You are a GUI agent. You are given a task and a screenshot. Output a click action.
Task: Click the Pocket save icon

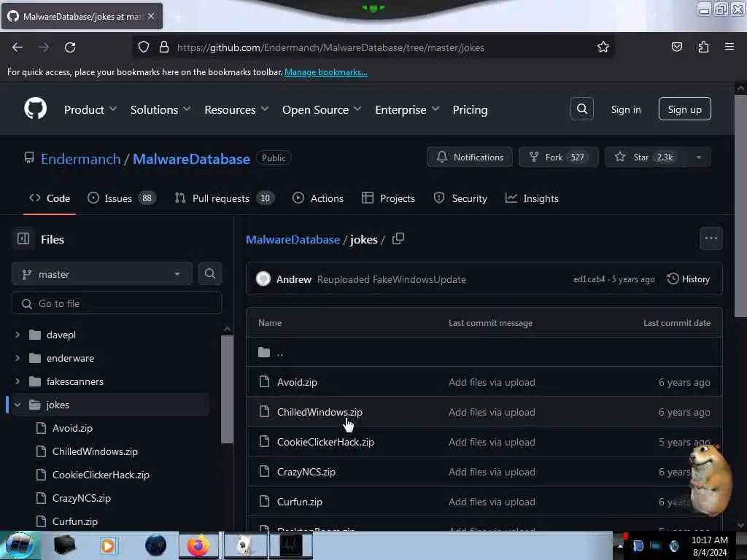676,47
